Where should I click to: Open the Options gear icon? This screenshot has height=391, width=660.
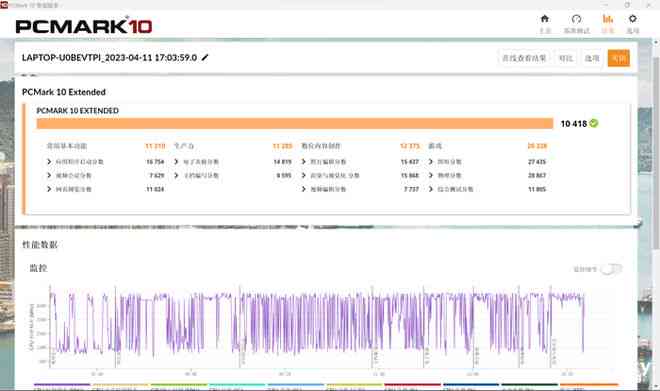click(x=632, y=19)
